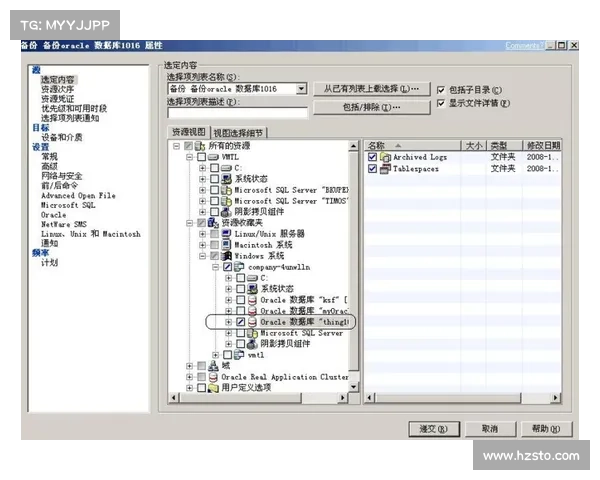The height and width of the screenshot is (480, 600).
Task: Click the Windows 系统 icon
Action: click(226, 256)
